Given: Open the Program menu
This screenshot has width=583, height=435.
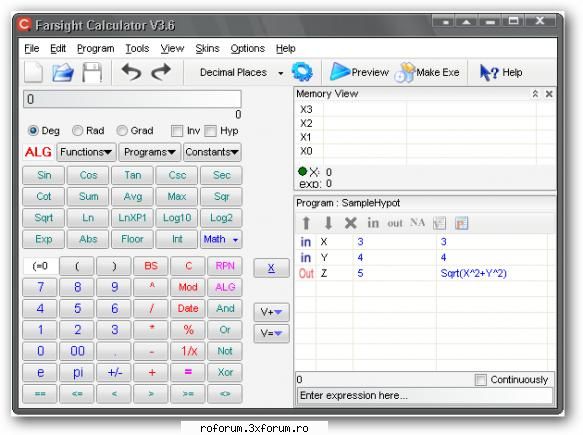Looking at the screenshot, I should point(96,49).
